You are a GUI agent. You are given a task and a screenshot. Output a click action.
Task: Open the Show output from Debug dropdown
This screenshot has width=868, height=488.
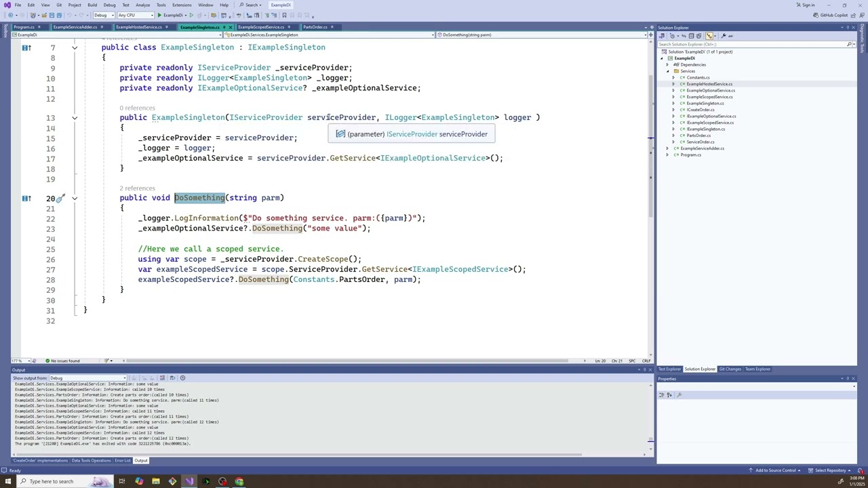point(87,378)
